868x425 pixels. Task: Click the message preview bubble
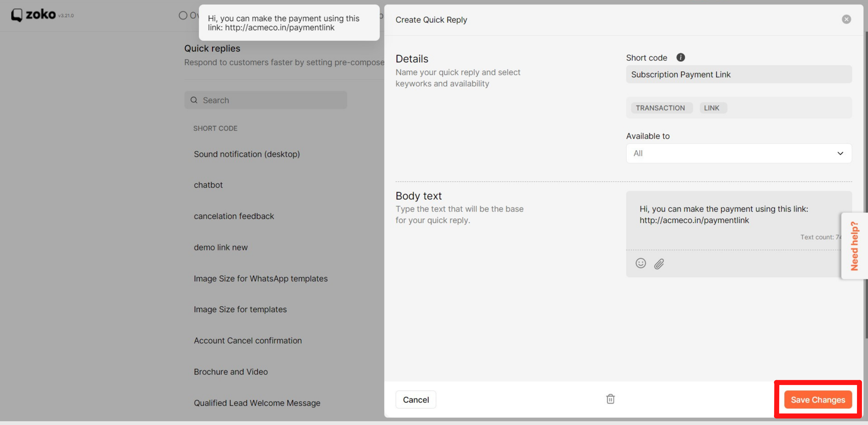pos(289,23)
